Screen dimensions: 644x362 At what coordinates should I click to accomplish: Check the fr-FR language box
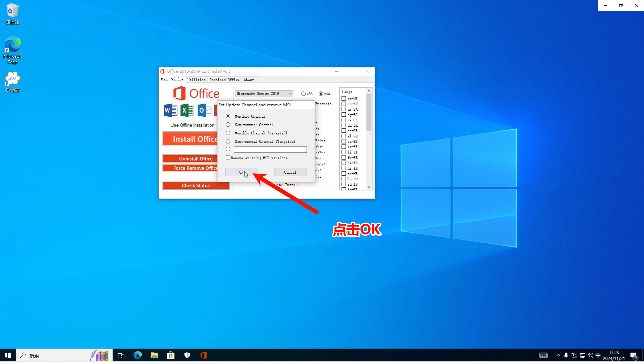coord(344,158)
